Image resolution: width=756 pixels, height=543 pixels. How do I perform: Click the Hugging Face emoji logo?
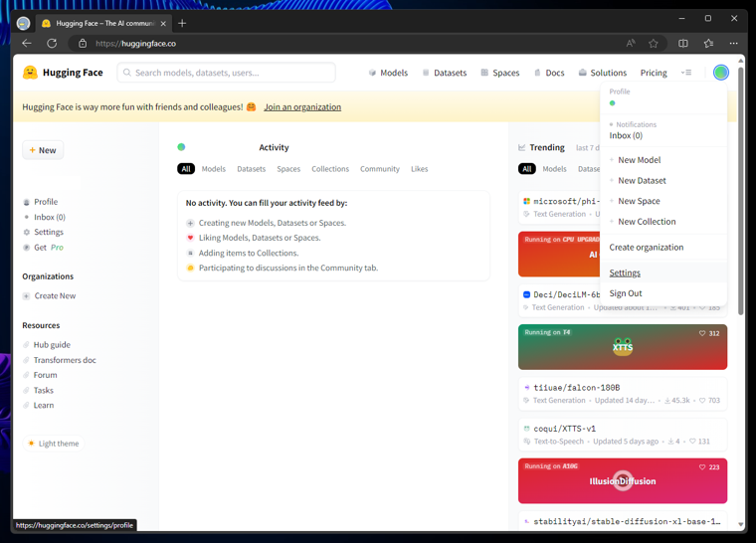pos(30,73)
